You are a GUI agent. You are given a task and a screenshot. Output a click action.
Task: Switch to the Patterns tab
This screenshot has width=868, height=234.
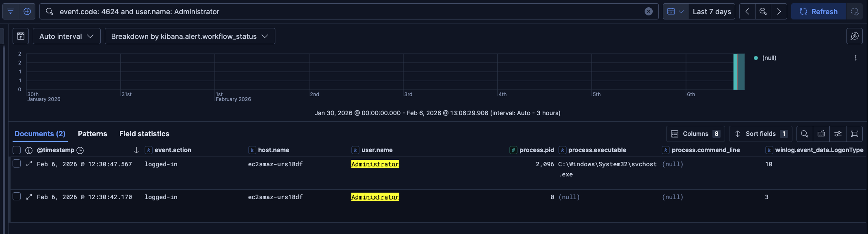[92, 134]
